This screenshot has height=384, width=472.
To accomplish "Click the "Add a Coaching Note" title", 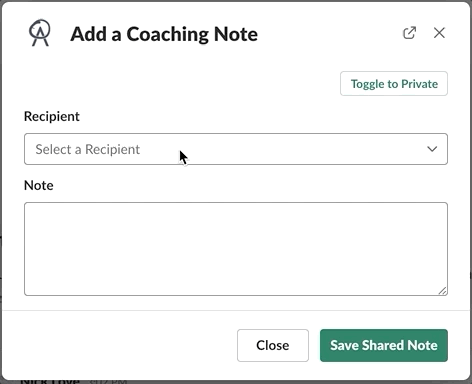I will [164, 34].
